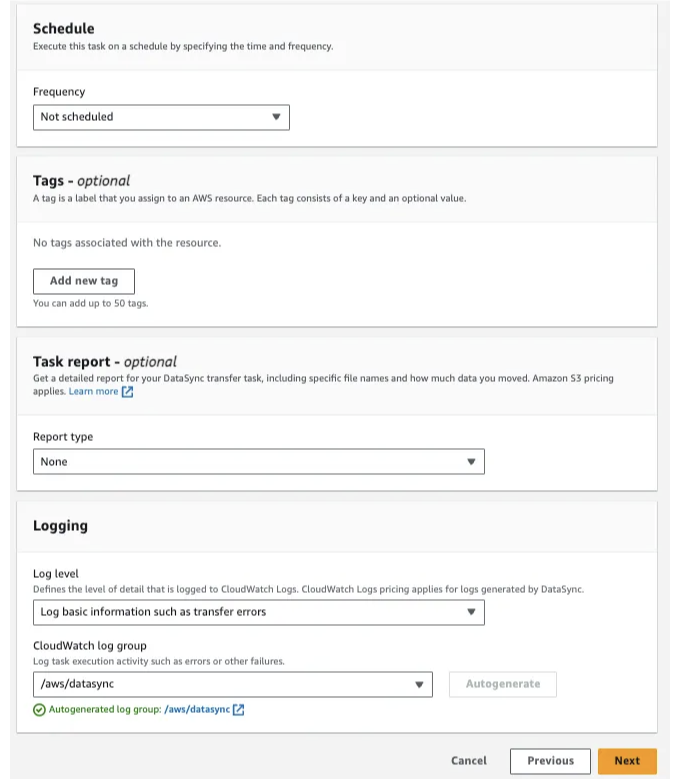Click the Autogenerate button
This screenshot has width=680, height=779.
coord(503,685)
